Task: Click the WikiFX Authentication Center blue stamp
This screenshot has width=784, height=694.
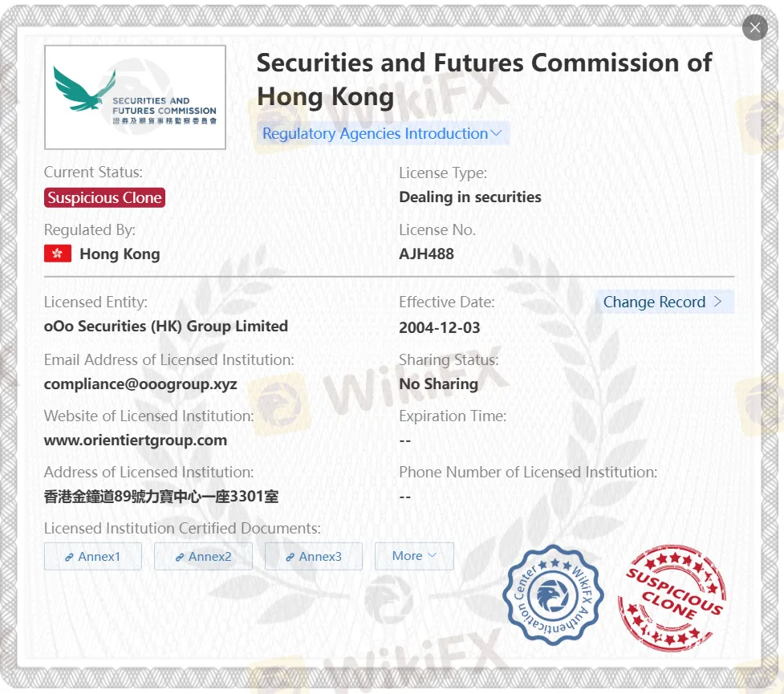Action: (553, 594)
